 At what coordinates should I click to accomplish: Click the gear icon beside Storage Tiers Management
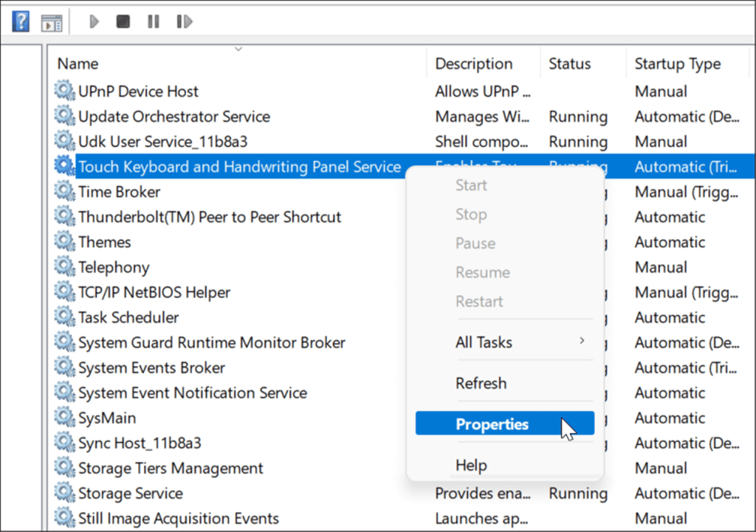(x=65, y=467)
